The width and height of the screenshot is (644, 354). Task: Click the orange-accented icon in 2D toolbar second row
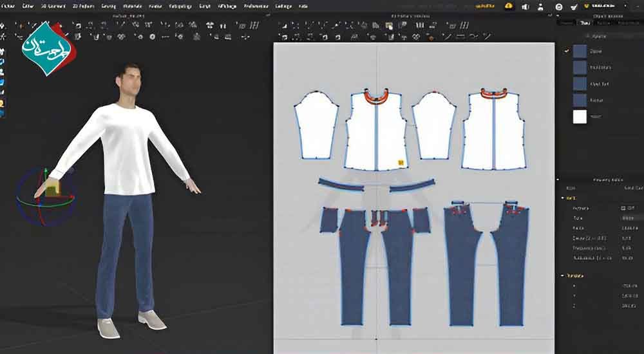pos(430,37)
